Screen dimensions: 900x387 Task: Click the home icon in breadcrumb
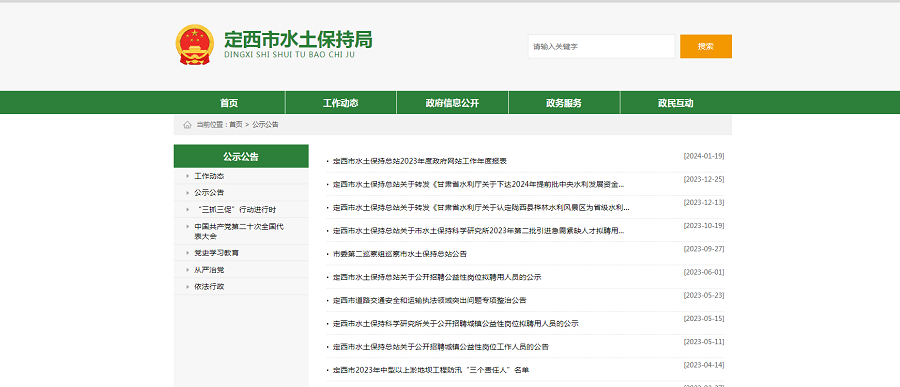pos(187,125)
